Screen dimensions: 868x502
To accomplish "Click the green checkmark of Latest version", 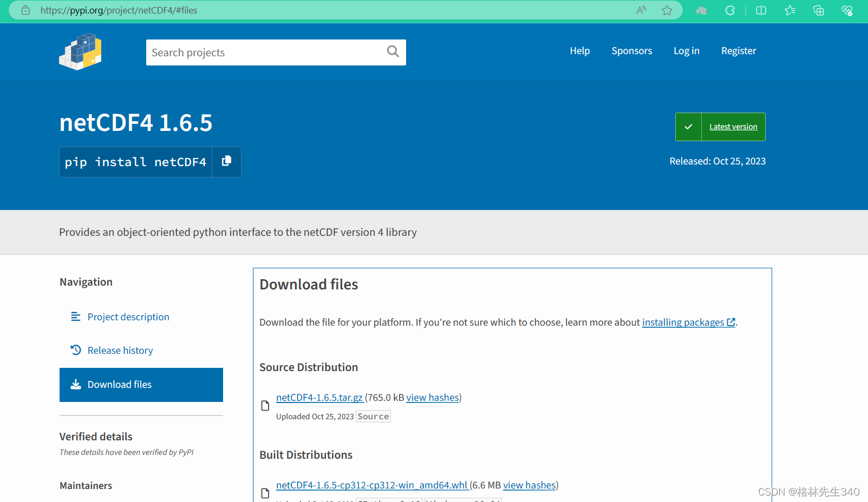I will 688,127.
